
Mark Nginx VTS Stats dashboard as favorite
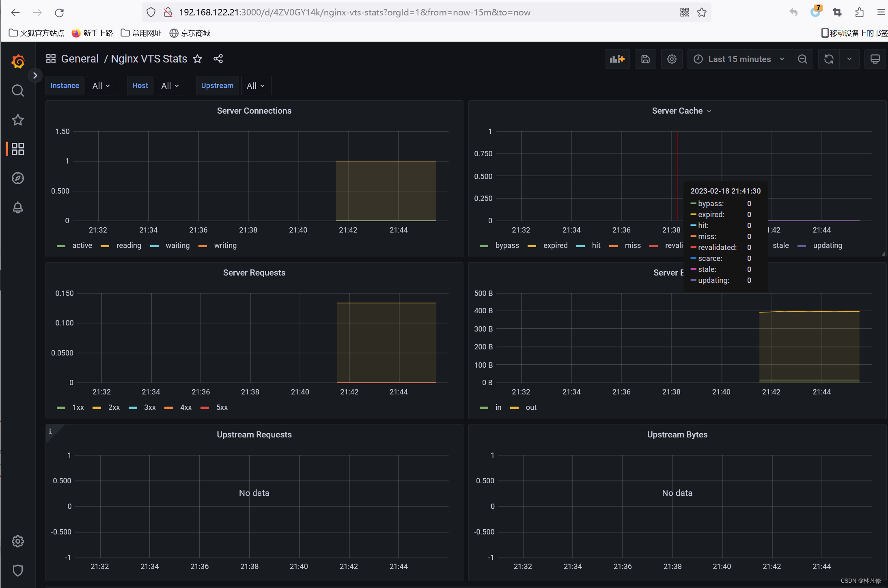coord(198,59)
